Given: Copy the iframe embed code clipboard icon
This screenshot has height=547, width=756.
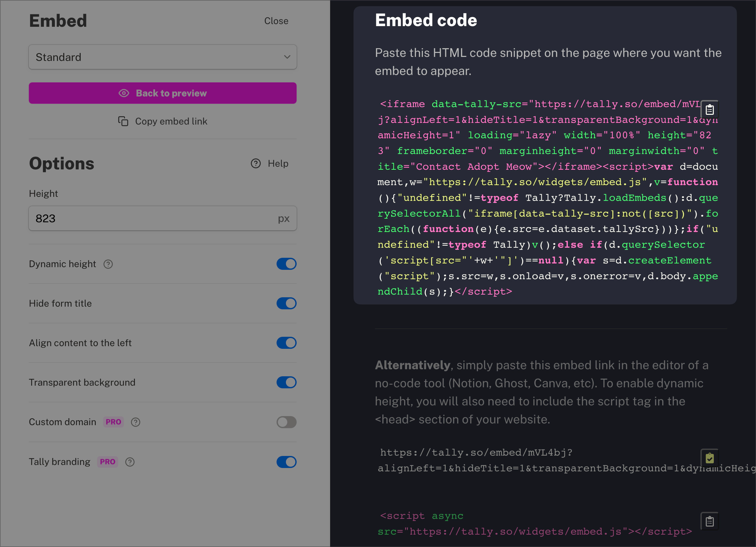Looking at the screenshot, I should [x=709, y=110].
